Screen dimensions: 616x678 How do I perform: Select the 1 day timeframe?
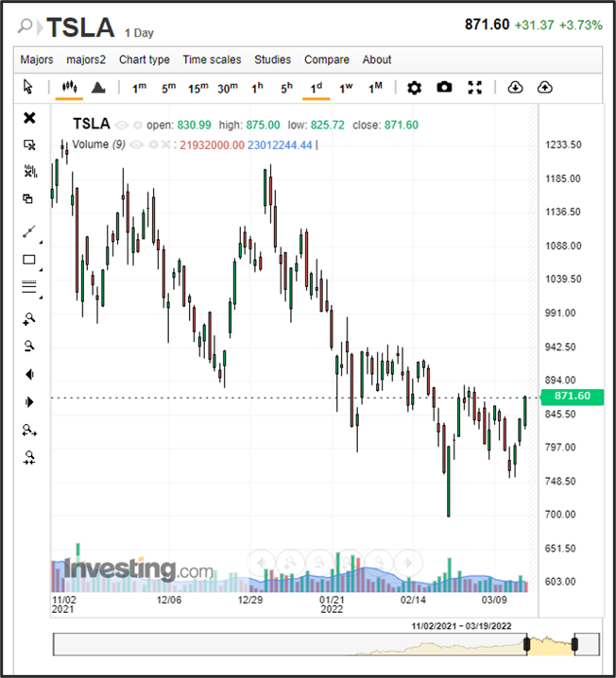click(x=317, y=88)
